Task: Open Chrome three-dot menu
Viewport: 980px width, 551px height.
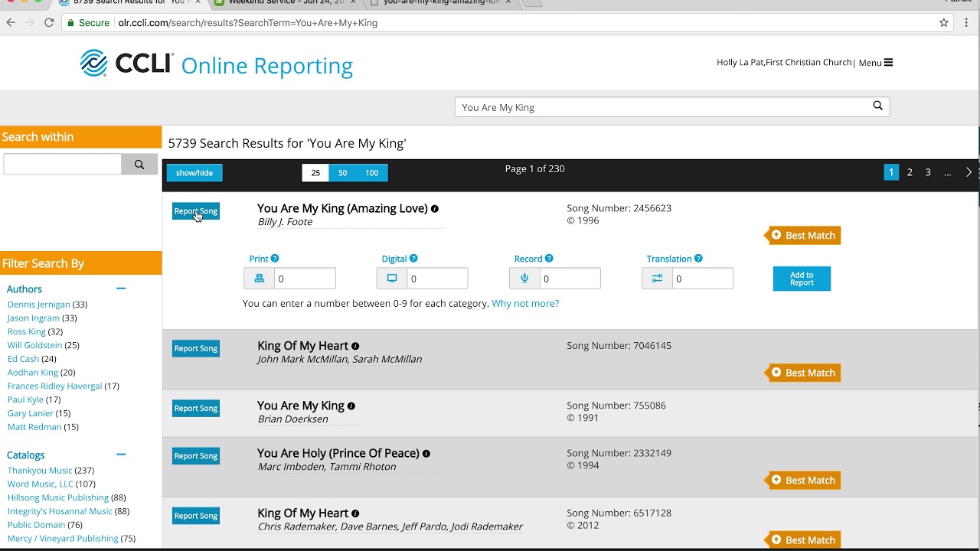Action: [967, 23]
